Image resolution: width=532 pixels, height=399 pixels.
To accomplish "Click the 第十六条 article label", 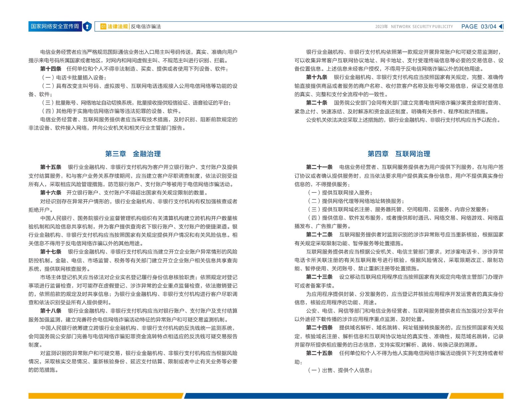I will tap(51, 193).
